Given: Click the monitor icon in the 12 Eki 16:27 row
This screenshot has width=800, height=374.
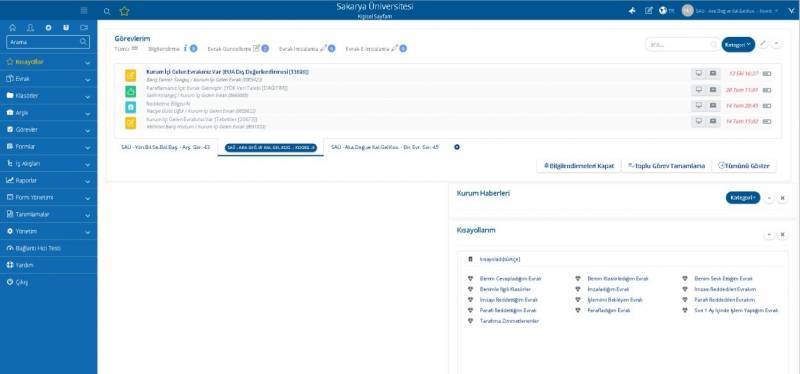Looking at the screenshot, I should coord(699,74).
